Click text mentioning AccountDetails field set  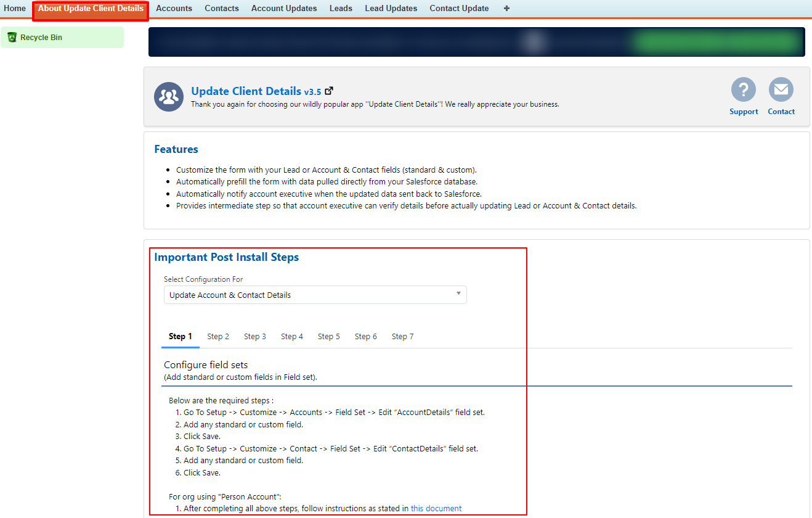[x=334, y=413]
